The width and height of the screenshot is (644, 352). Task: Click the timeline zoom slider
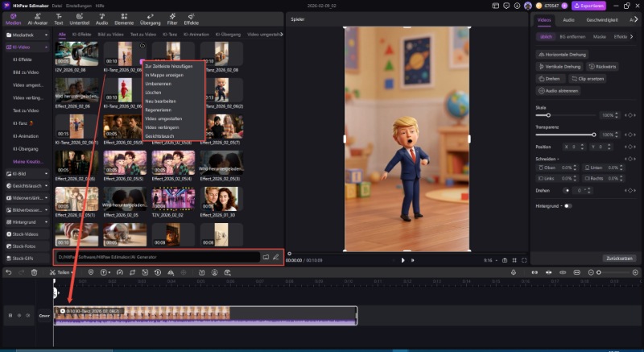pos(614,272)
